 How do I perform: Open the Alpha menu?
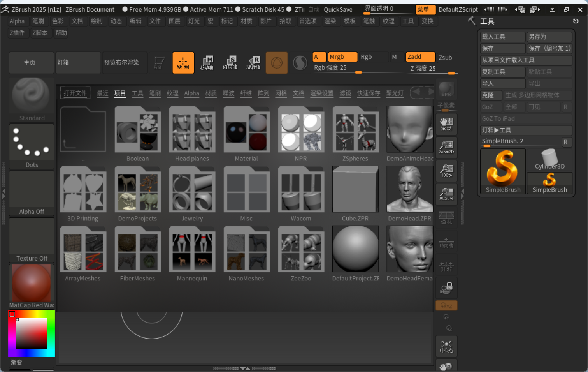pyautogui.click(x=17, y=21)
